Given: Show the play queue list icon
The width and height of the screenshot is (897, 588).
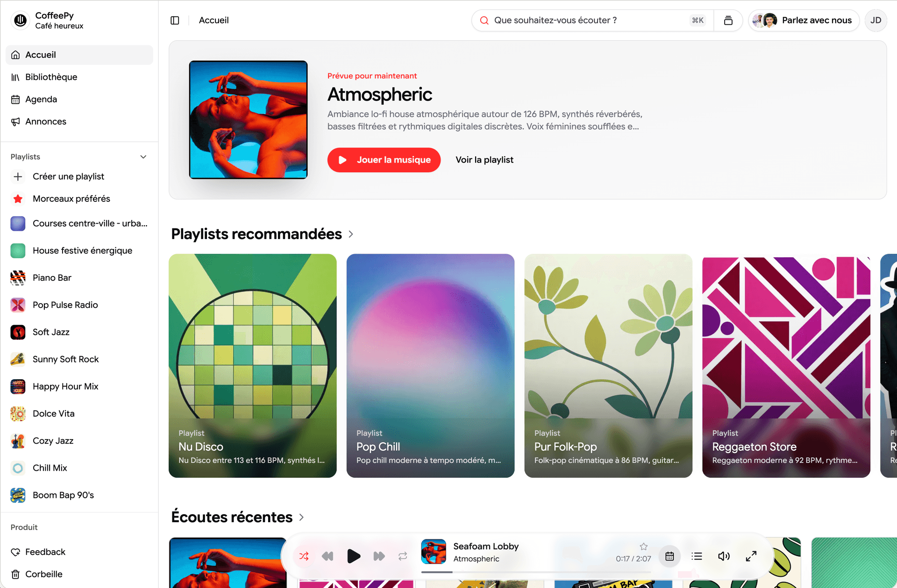Looking at the screenshot, I should [x=697, y=556].
